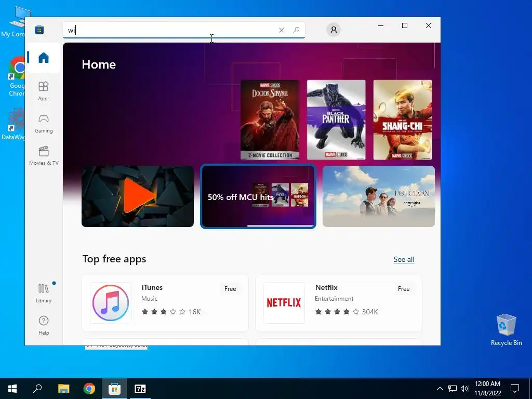Click Microsoft Store taskbar icon

(x=115, y=389)
